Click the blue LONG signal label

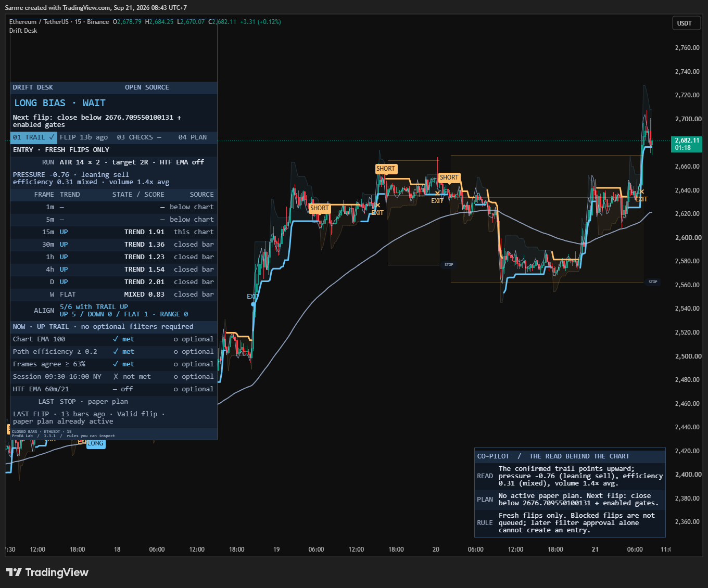pyautogui.click(x=96, y=444)
